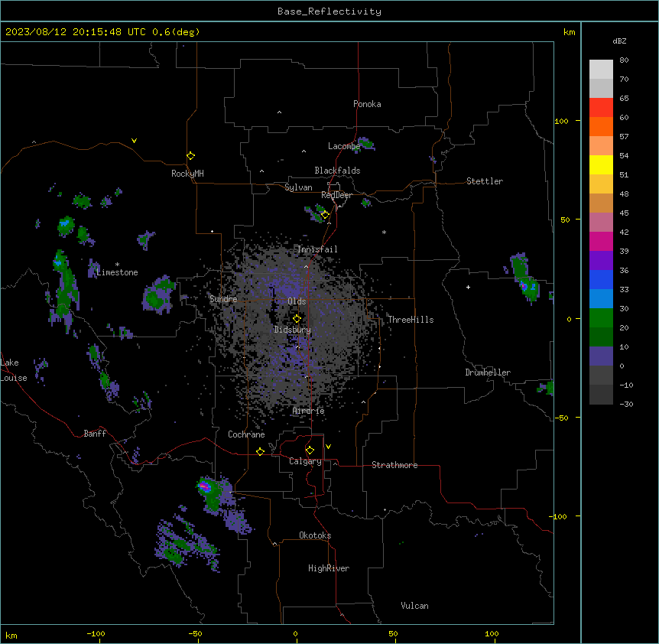Click the Sundre label
The image size is (659, 644).
(x=223, y=299)
